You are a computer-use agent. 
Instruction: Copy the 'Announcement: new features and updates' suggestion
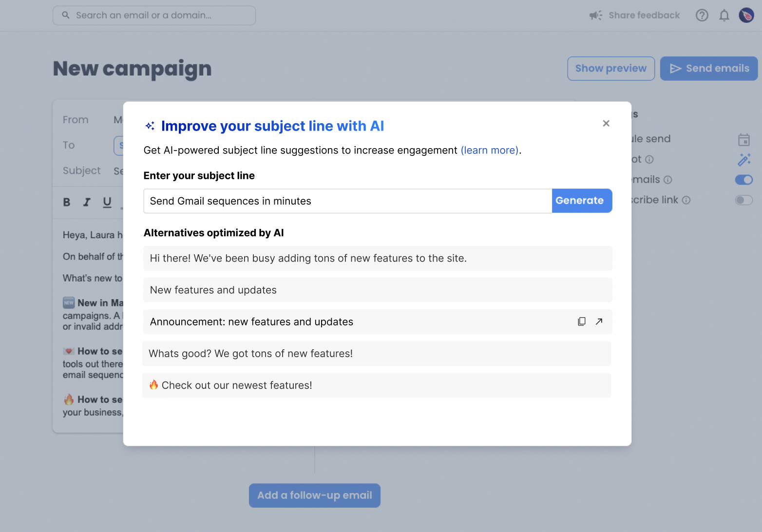(x=582, y=322)
